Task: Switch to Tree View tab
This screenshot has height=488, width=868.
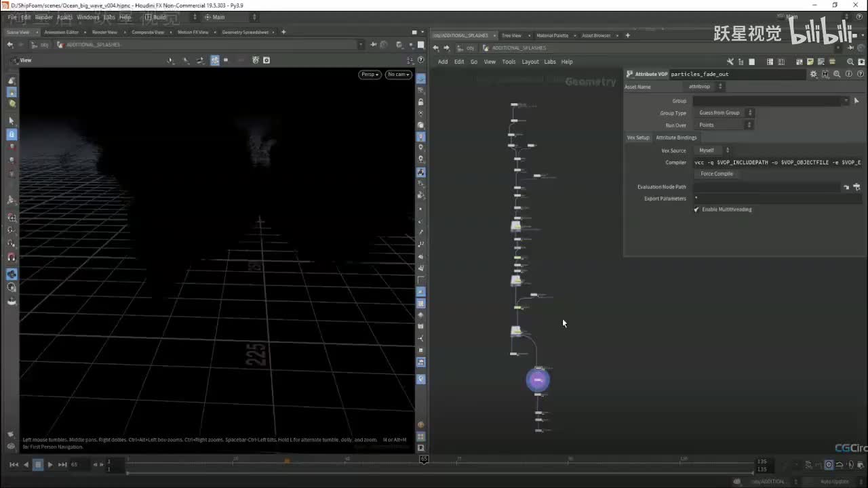Action: tap(511, 35)
